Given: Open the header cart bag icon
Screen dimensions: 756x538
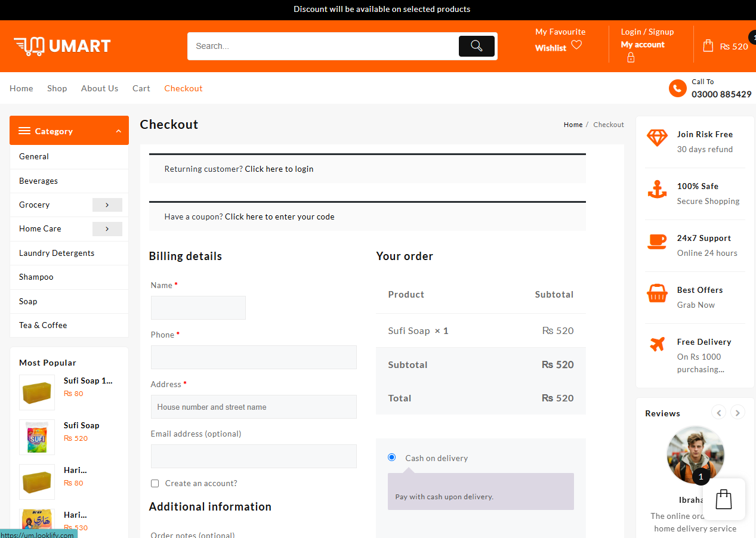Looking at the screenshot, I should pos(708,46).
